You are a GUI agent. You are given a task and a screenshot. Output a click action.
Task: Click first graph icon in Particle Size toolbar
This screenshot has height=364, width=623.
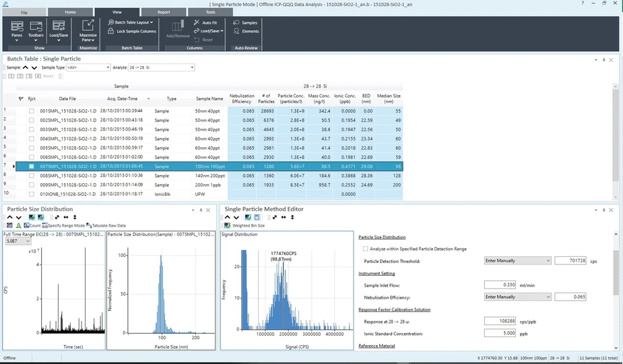[x=32, y=217]
